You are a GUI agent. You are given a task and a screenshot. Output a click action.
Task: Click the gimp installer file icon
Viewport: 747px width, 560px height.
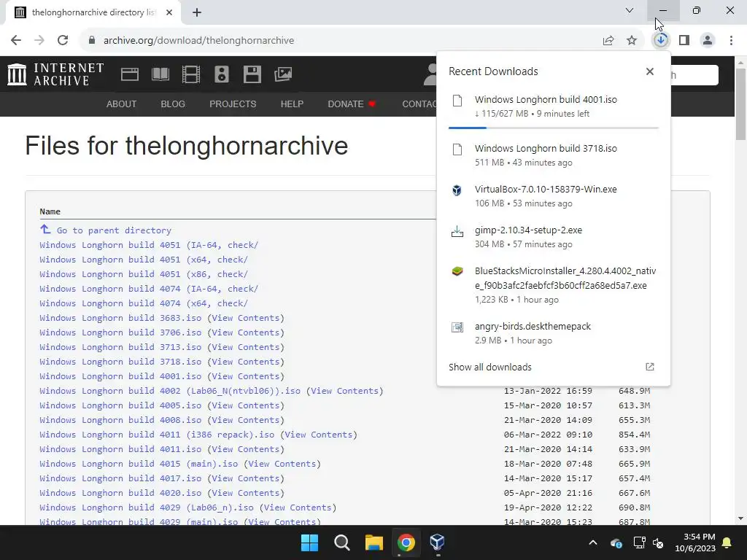[457, 231]
